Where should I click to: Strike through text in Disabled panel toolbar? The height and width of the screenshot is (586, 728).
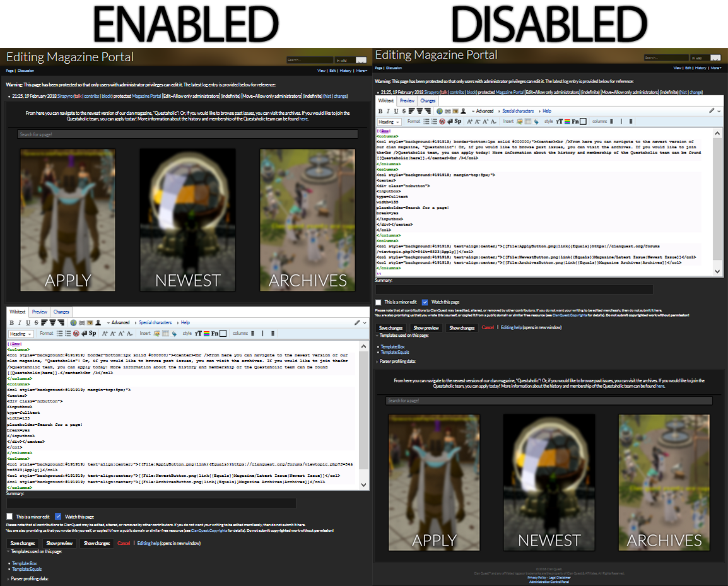click(404, 111)
